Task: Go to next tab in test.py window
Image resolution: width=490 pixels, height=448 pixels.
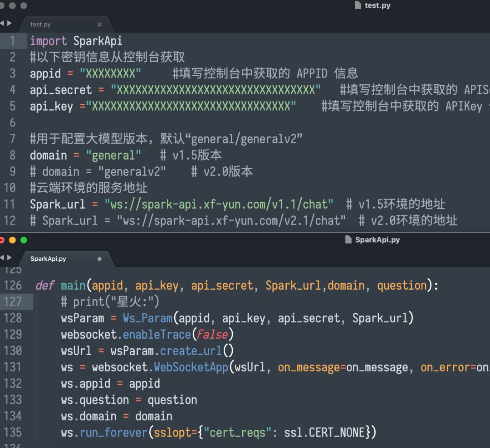Action: click(x=10, y=23)
